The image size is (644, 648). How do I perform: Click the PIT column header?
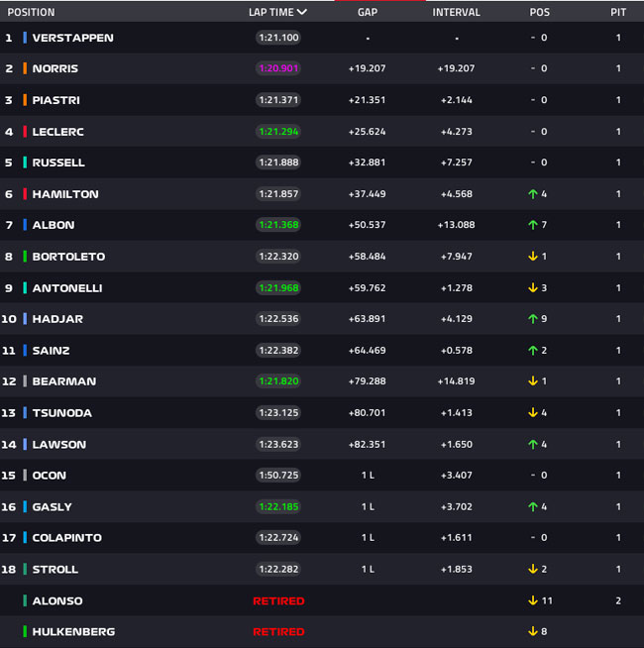tap(618, 13)
